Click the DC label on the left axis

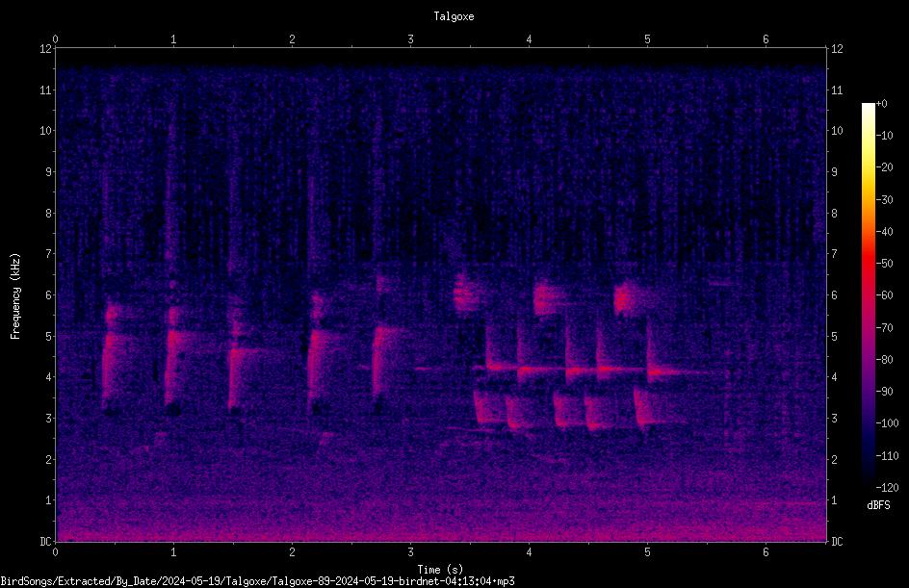45,542
